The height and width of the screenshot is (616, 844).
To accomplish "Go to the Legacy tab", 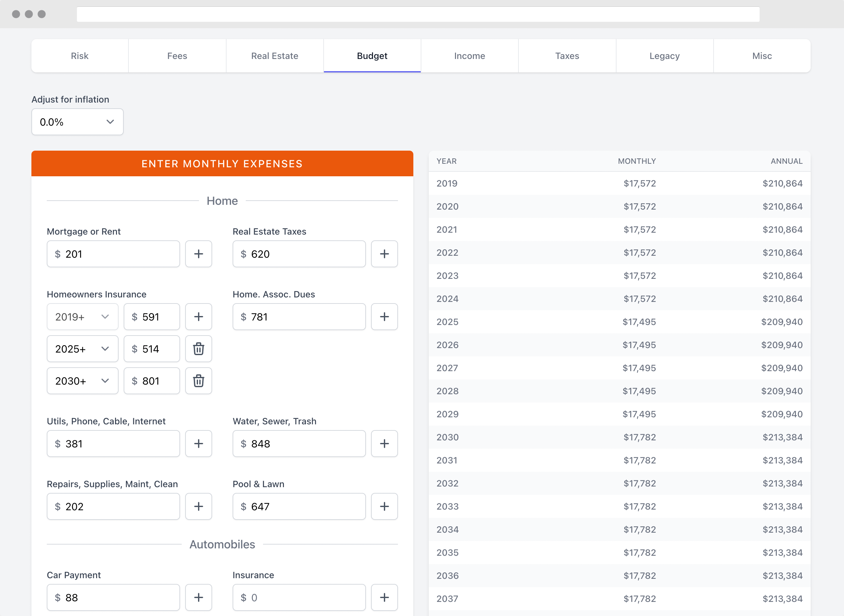I will pyautogui.click(x=664, y=56).
